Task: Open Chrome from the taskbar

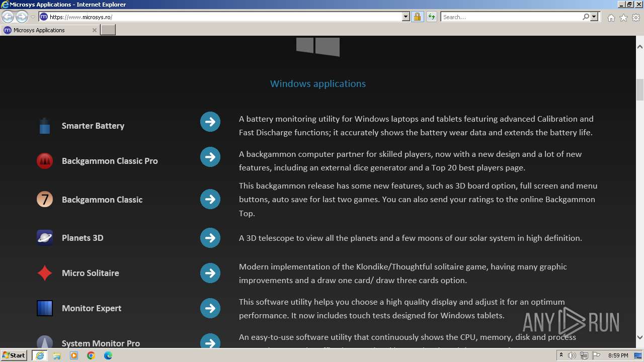Action: pyautogui.click(x=91, y=355)
